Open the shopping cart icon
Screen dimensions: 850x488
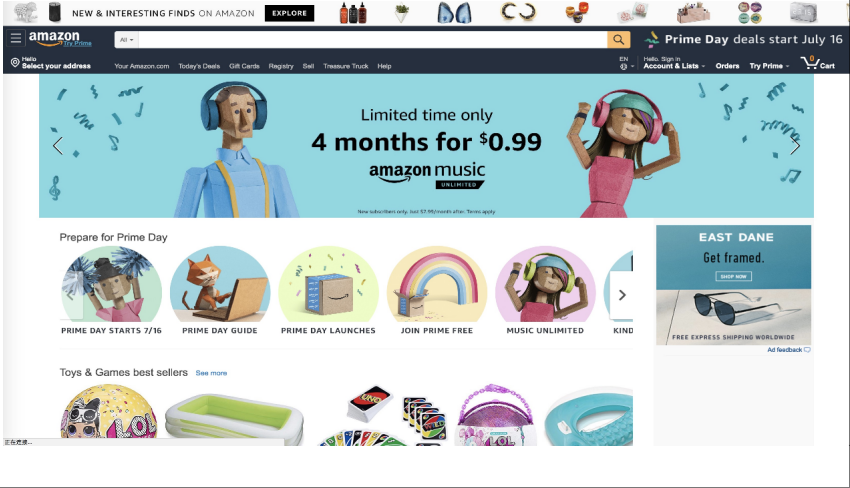[812, 63]
